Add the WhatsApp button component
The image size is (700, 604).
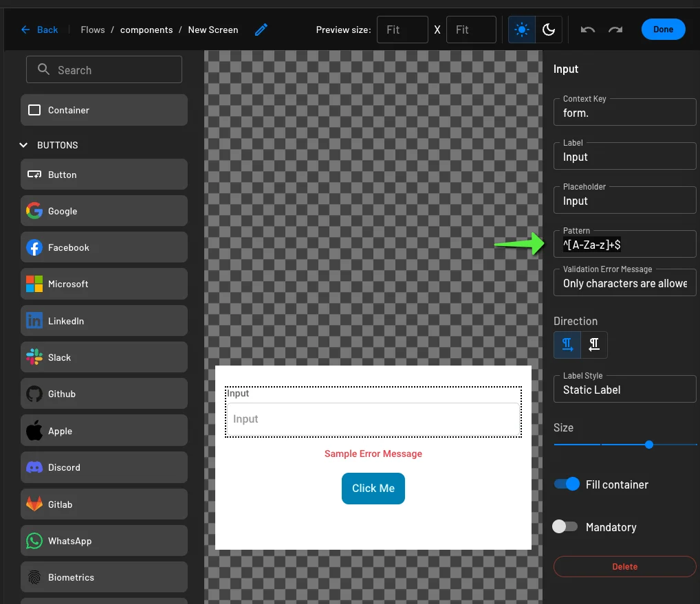click(x=104, y=541)
